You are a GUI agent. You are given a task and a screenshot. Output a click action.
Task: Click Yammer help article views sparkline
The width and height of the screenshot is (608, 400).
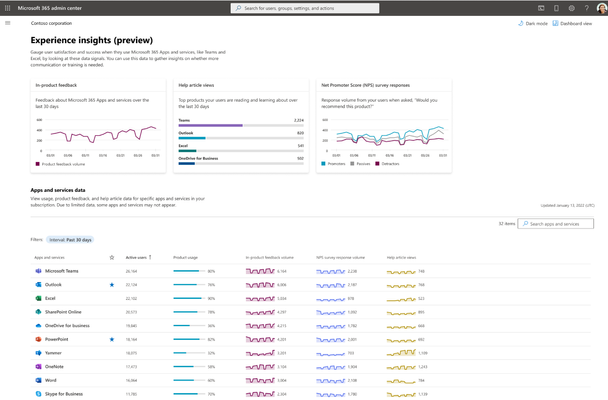(x=401, y=353)
